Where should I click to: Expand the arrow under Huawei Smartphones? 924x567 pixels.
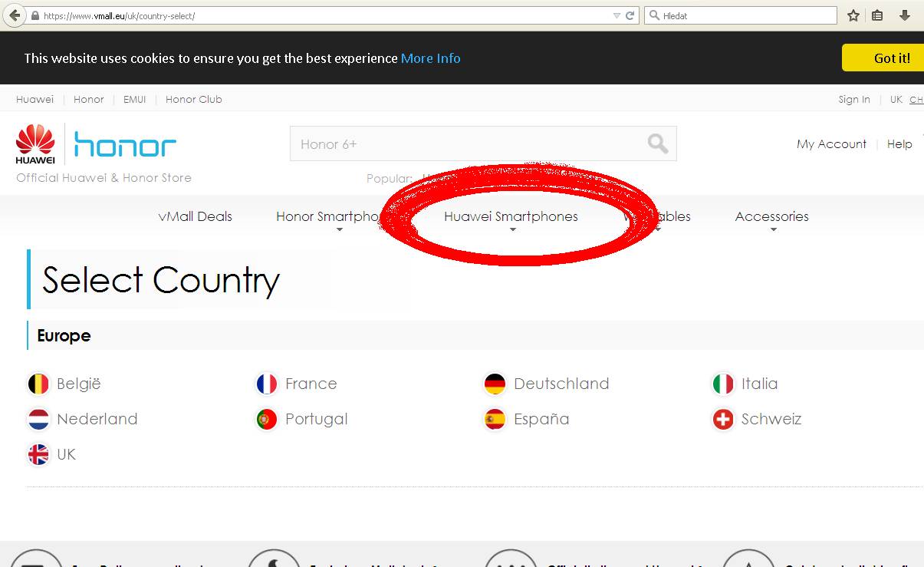[512, 229]
